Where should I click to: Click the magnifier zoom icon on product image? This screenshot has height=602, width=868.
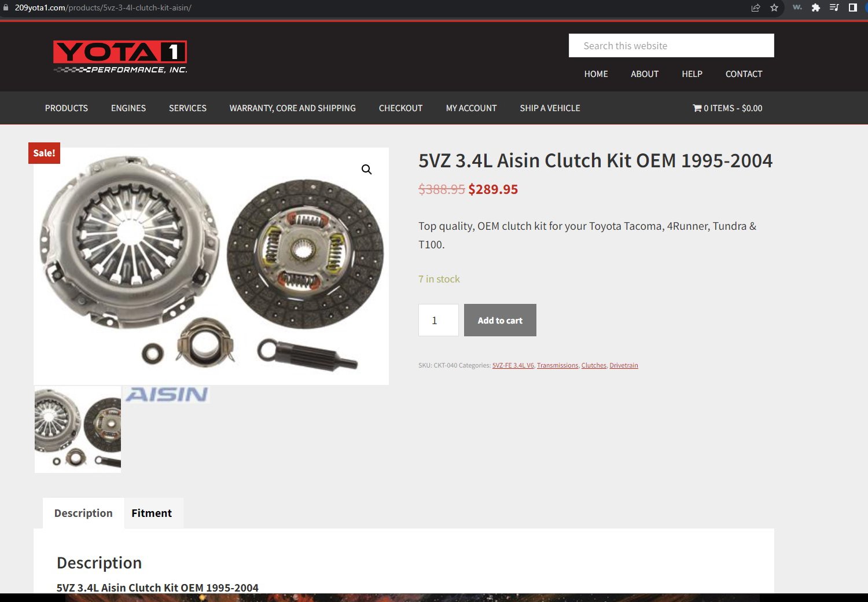366,169
